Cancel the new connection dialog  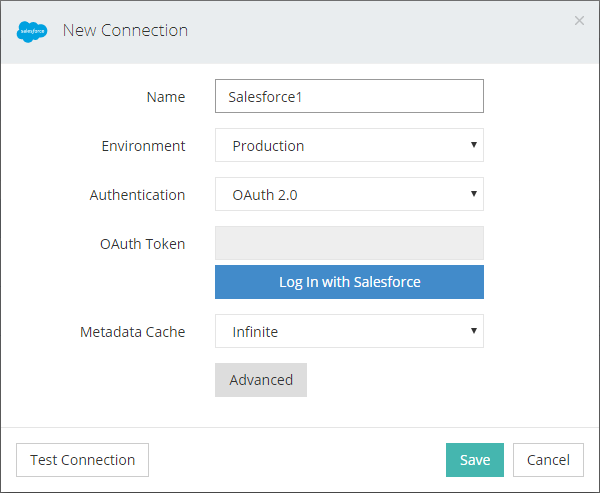pos(548,460)
